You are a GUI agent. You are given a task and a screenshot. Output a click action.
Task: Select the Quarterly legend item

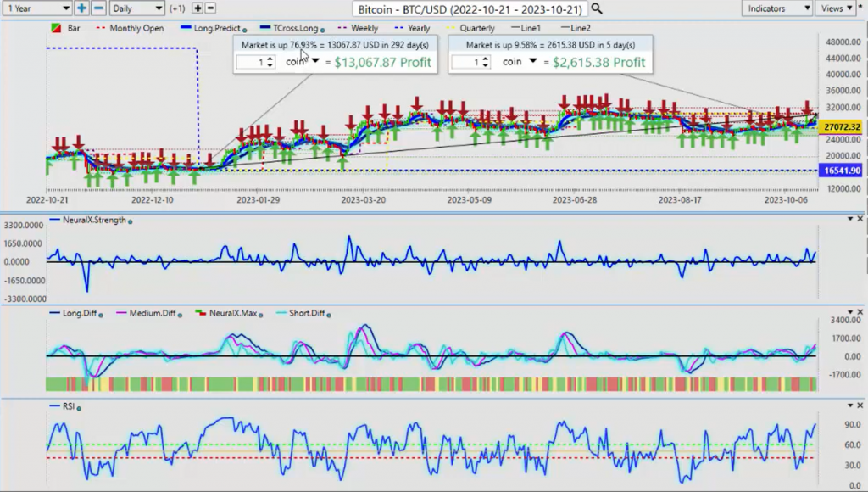click(x=470, y=28)
